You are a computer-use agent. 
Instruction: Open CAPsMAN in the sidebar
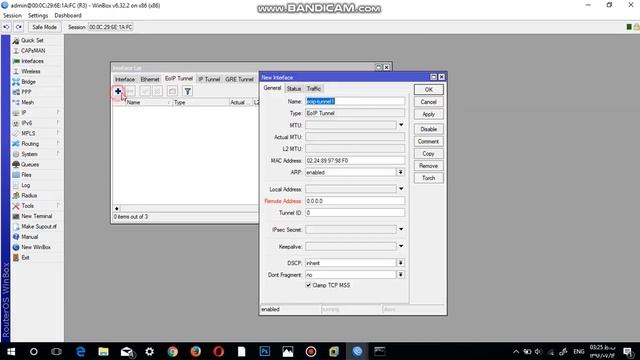tap(33, 51)
